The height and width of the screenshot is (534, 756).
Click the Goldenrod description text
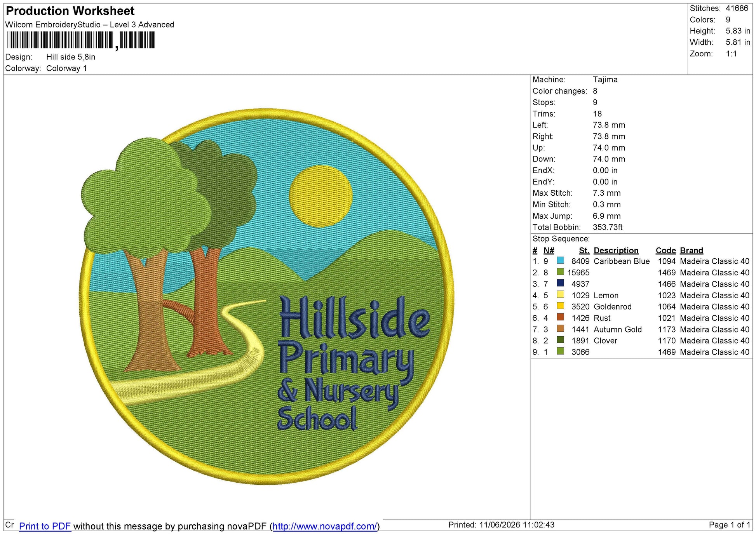point(613,307)
